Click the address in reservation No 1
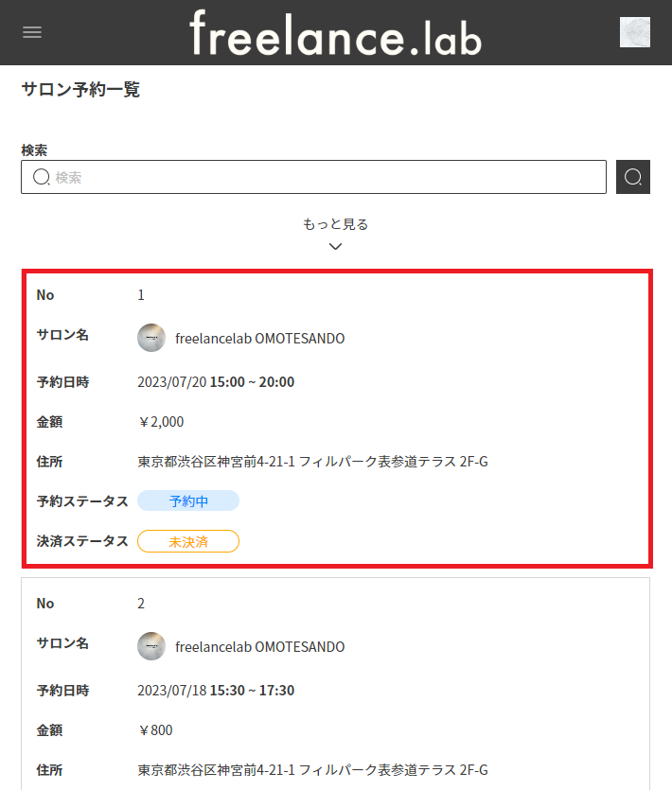Image resolution: width=672 pixels, height=790 pixels. tap(312, 462)
